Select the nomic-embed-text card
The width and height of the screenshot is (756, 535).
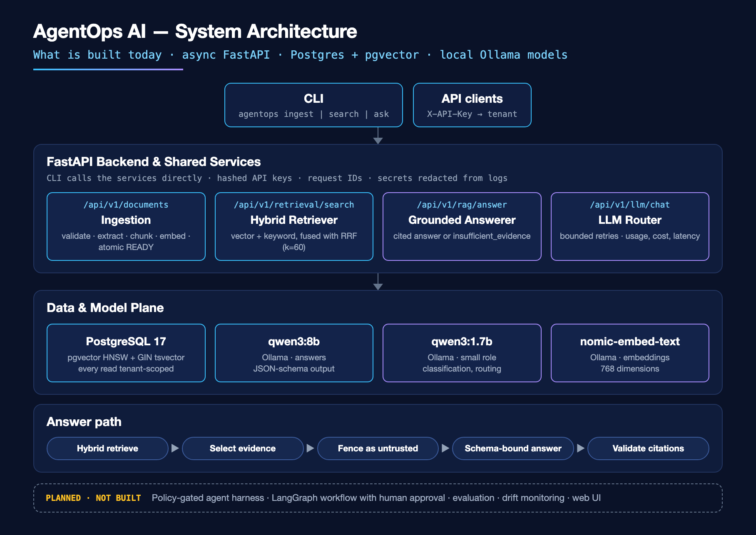[630, 353]
